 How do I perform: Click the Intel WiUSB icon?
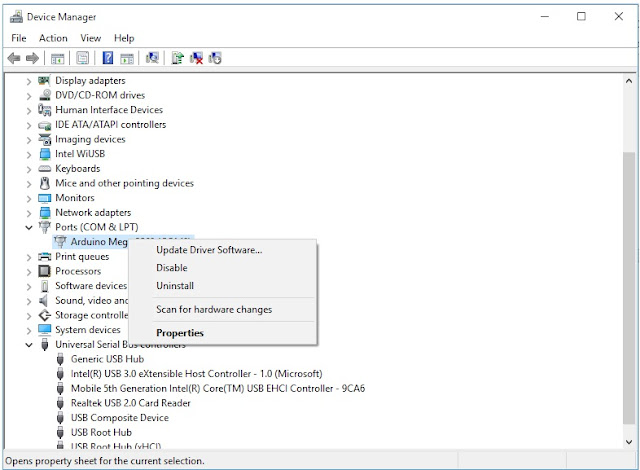(44, 154)
